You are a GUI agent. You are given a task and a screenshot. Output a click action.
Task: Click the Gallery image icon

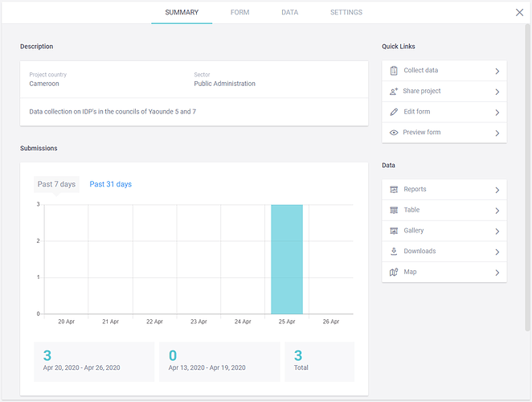394,231
